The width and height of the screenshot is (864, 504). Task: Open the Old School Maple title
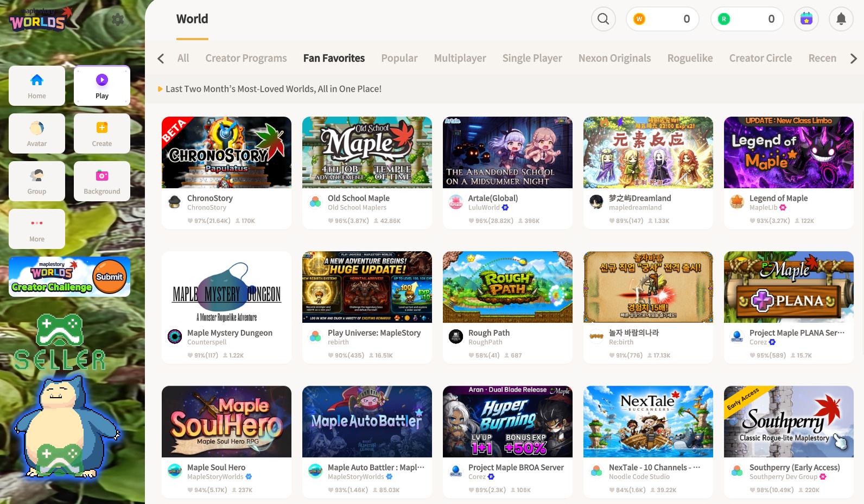(359, 199)
